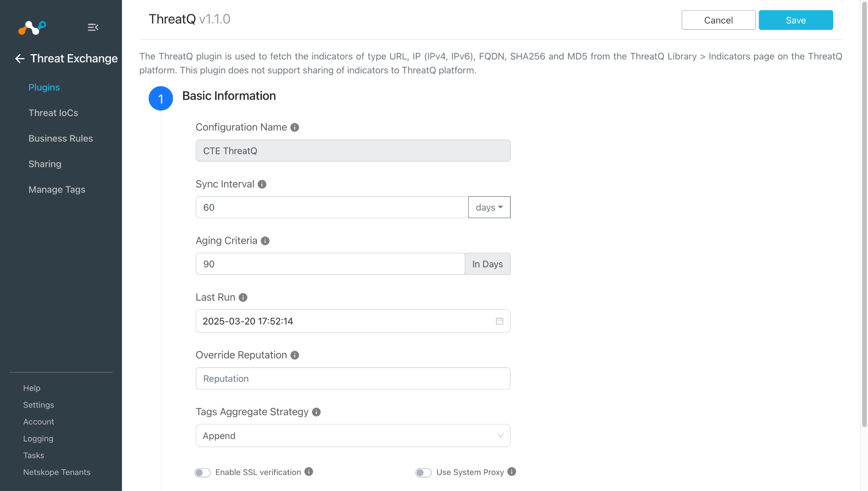Image resolution: width=868 pixels, height=491 pixels.
Task: Go to Business Rules menu item
Action: tap(61, 138)
